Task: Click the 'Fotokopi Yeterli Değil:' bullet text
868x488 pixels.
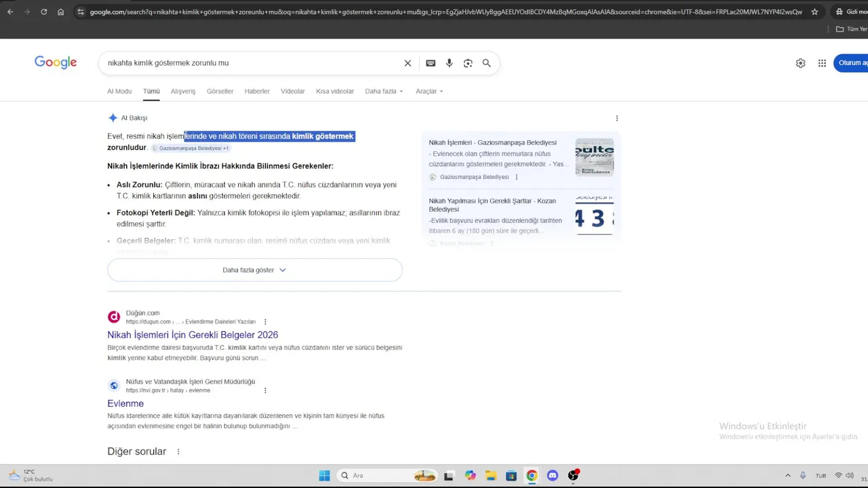Action: (156, 213)
